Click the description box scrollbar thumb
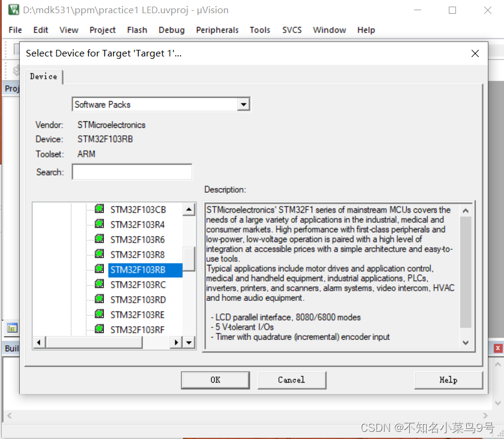 (x=466, y=272)
